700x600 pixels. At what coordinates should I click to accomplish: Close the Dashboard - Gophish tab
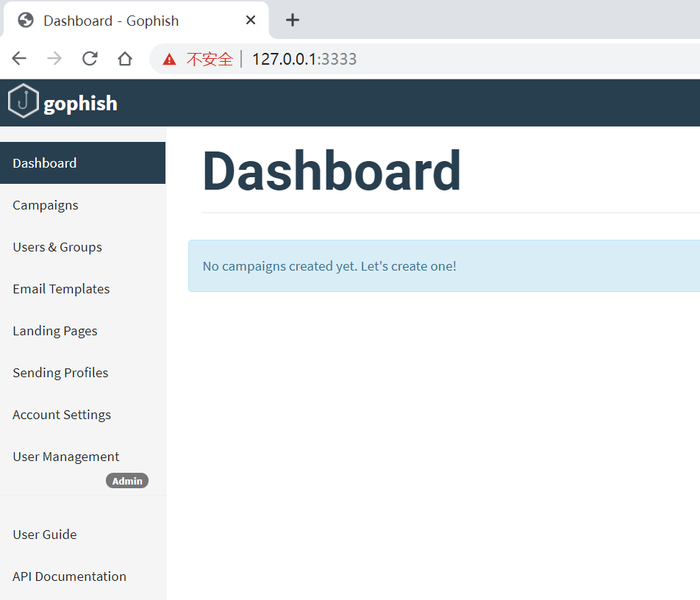pyautogui.click(x=251, y=20)
